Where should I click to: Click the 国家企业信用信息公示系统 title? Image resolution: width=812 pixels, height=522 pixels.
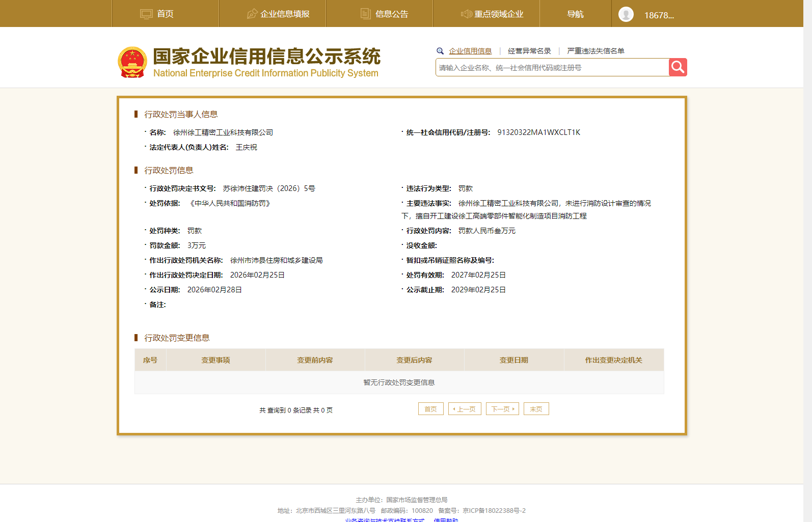tap(266, 57)
